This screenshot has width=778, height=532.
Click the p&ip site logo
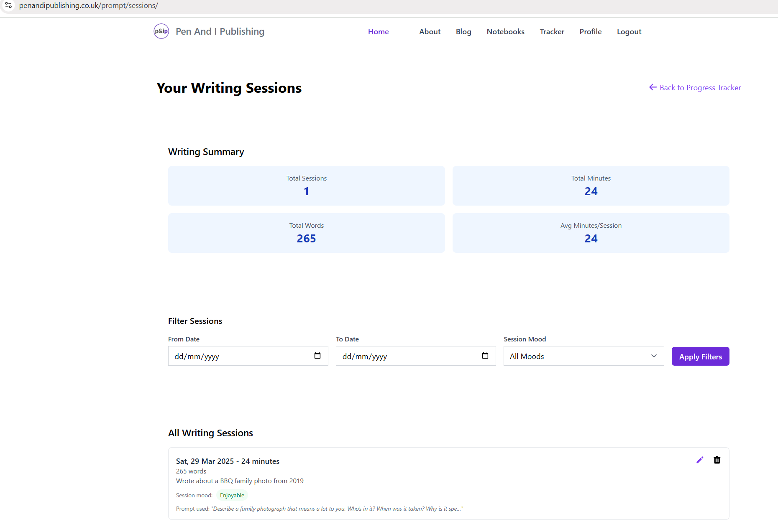(161, 31)
